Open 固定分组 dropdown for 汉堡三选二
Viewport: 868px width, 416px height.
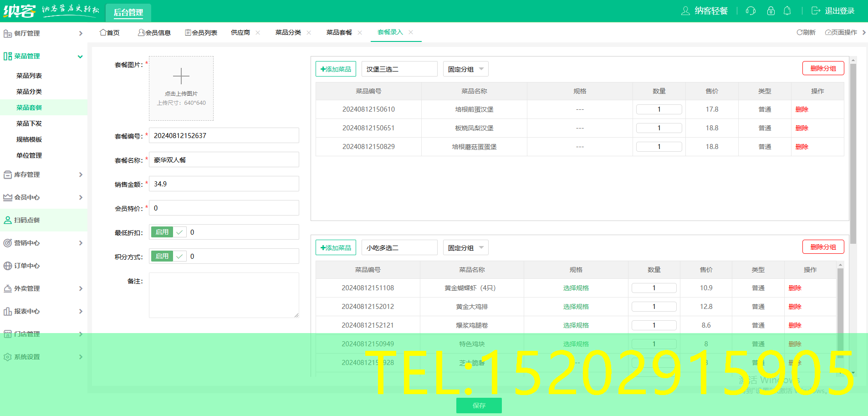[x=465, y=69]
